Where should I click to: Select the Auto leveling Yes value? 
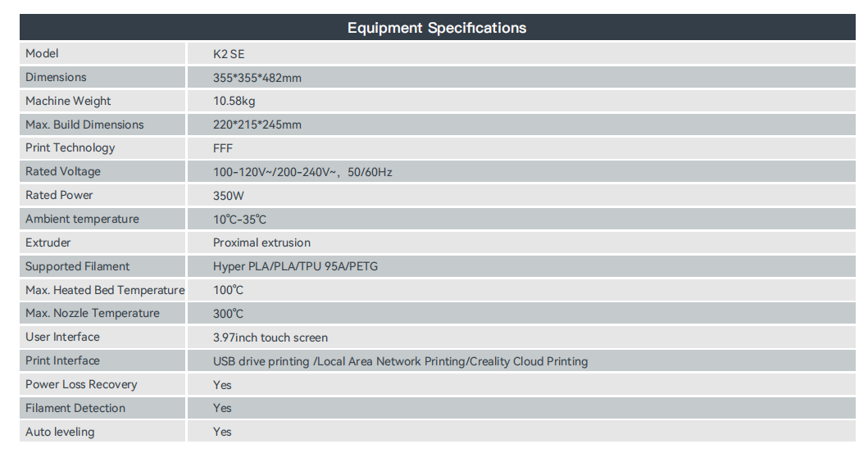222,432
